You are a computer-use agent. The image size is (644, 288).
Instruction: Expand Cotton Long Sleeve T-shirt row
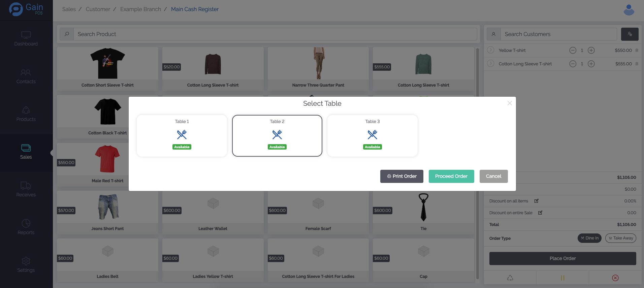pyautogui.click(x=491, y=64)
